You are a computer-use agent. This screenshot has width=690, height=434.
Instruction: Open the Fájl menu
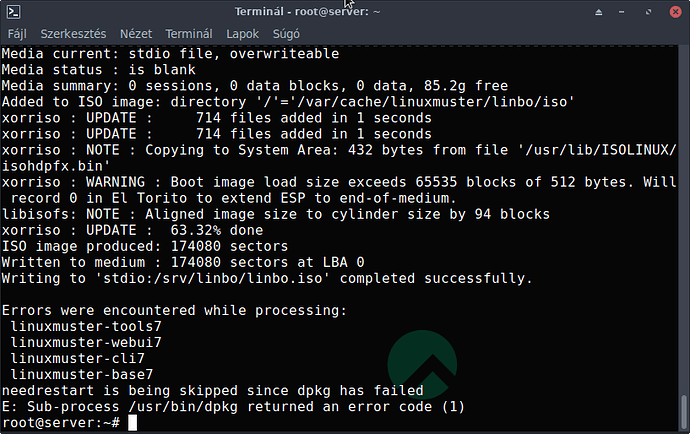(x=17, y=34)
